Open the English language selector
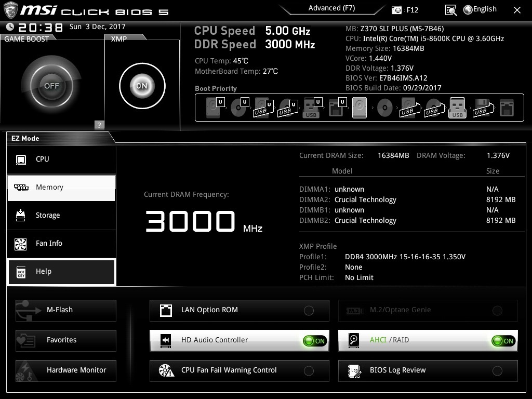This screenshot has height=399, width=532. click(480, 9)
